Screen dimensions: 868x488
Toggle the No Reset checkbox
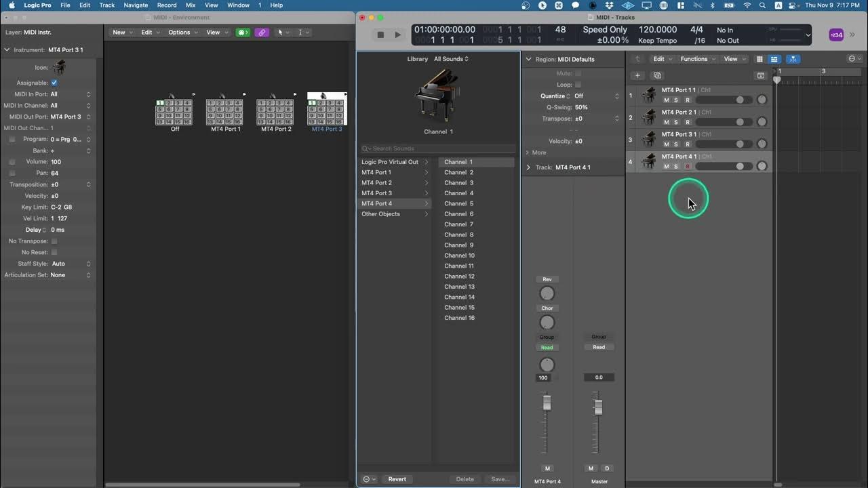[x=54, y=252]
